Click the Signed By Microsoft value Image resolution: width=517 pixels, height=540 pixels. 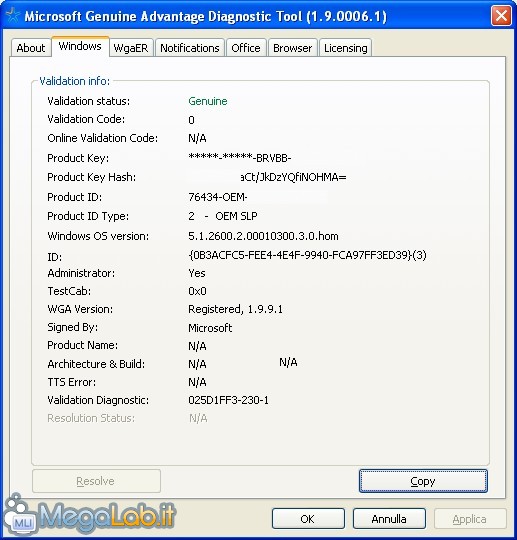click(210, 328)
